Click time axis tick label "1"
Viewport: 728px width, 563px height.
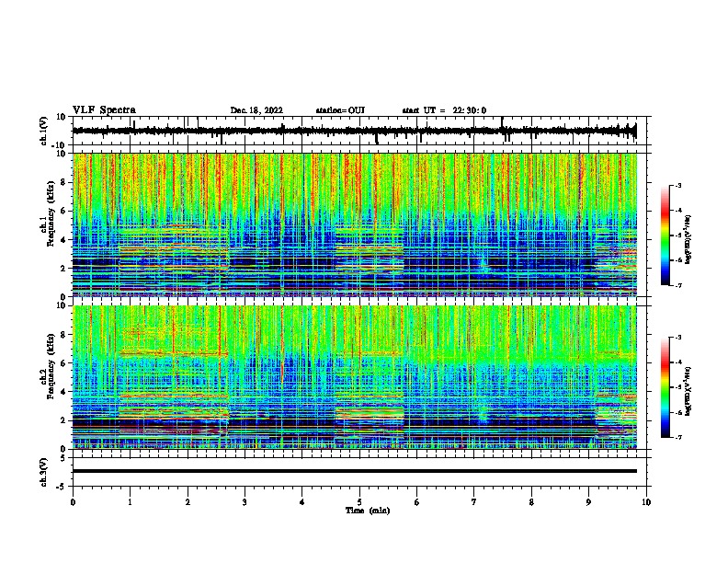pyautogui.click(x=130, y=502)
